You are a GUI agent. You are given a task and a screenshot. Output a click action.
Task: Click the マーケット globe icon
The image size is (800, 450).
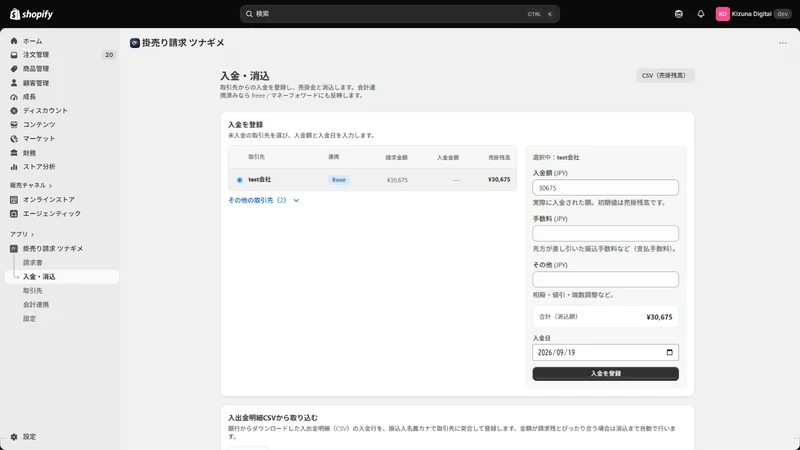pos(14,138)
